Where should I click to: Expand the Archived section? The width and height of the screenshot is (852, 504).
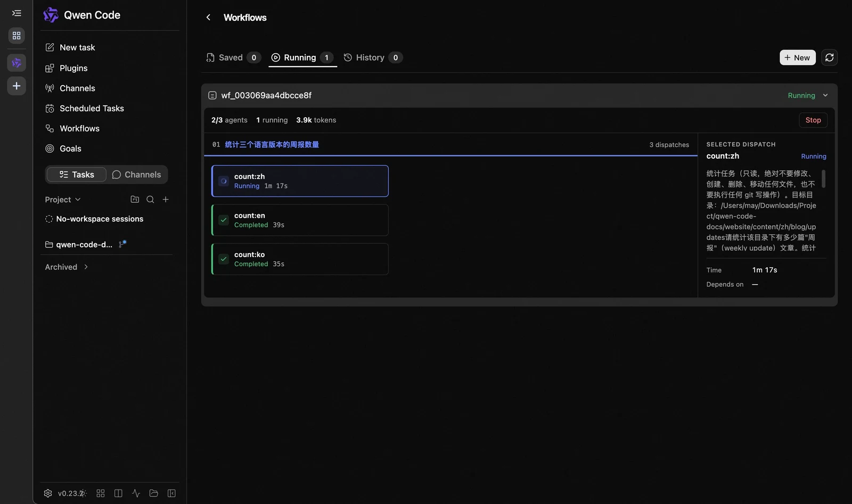coord(67,267)
